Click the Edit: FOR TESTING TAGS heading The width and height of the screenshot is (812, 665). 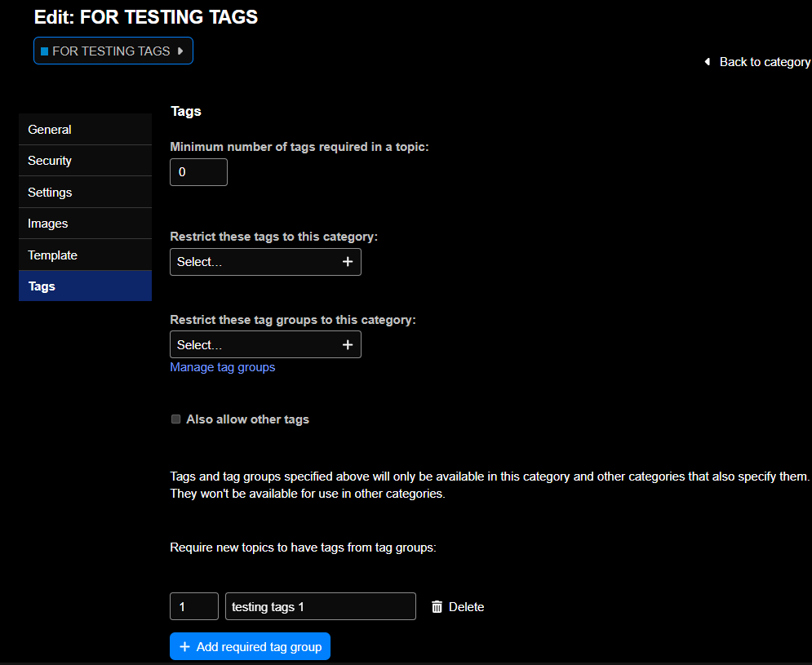[x=146, y=17]
